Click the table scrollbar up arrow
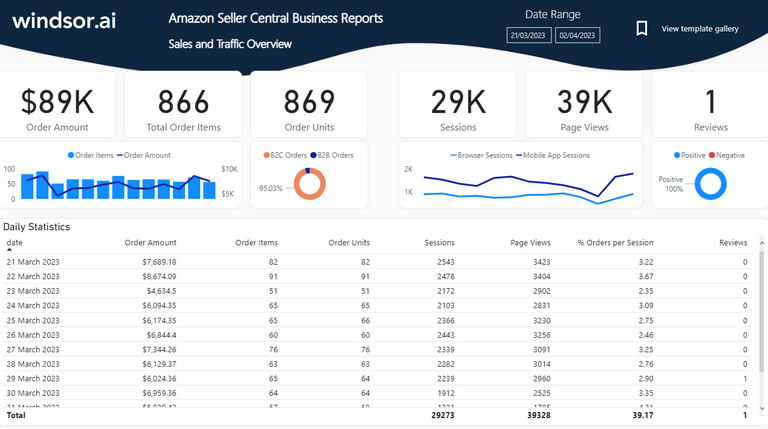The width and height of the screenshot is (768, 429). click(x=762, y=243)
